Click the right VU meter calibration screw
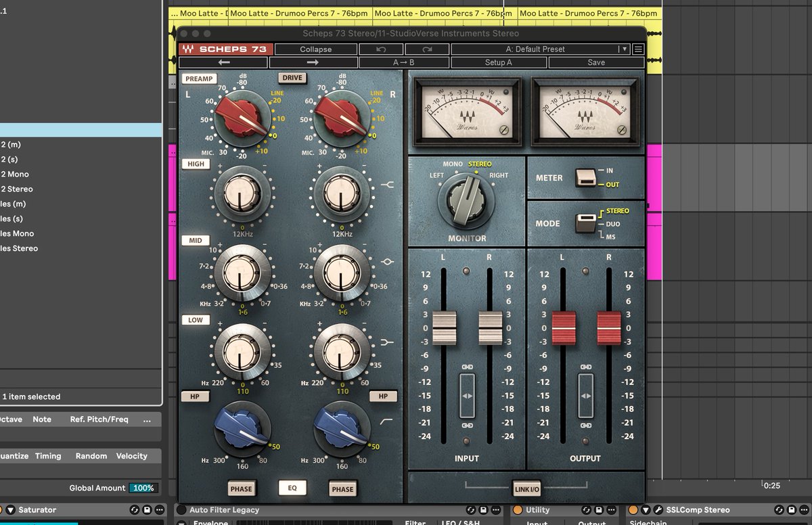This screenshot has width=812, height=525. point(621,131)
